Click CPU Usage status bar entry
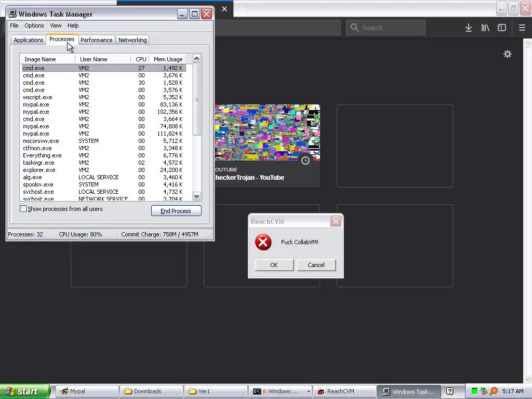532x399 pixels. 81,234
